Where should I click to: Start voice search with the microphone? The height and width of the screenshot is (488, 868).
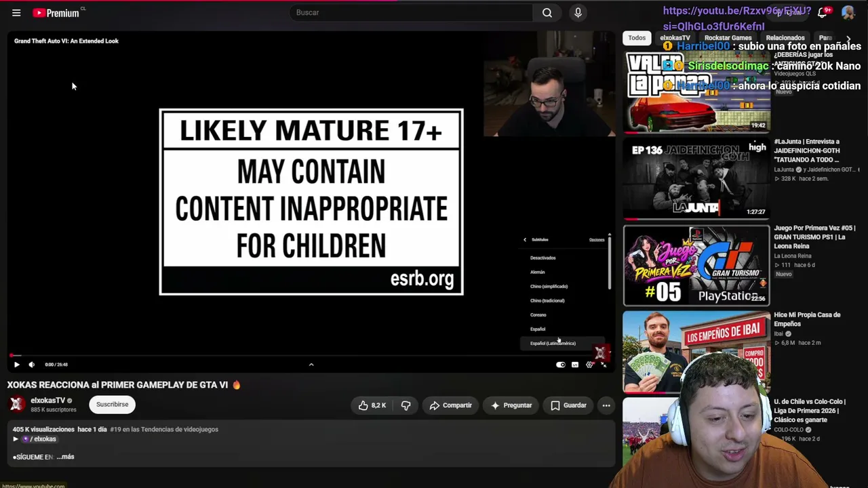tap(578, 13)
